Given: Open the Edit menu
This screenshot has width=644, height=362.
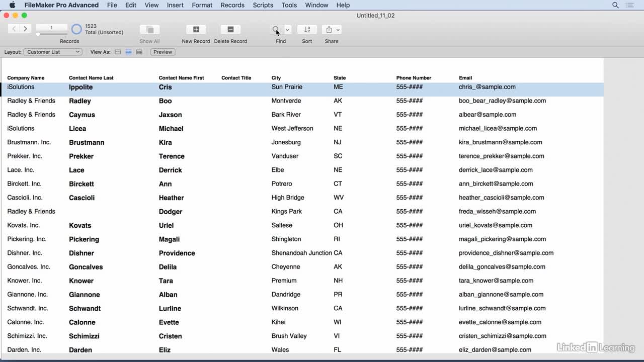Looking at the screenshot, I should point(131,5).
